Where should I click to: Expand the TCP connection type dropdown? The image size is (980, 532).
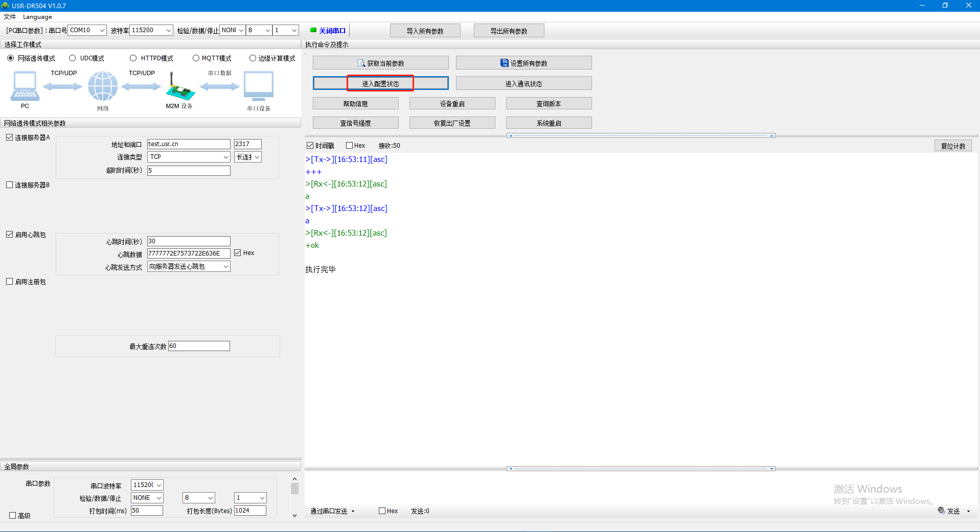[189, 157]
